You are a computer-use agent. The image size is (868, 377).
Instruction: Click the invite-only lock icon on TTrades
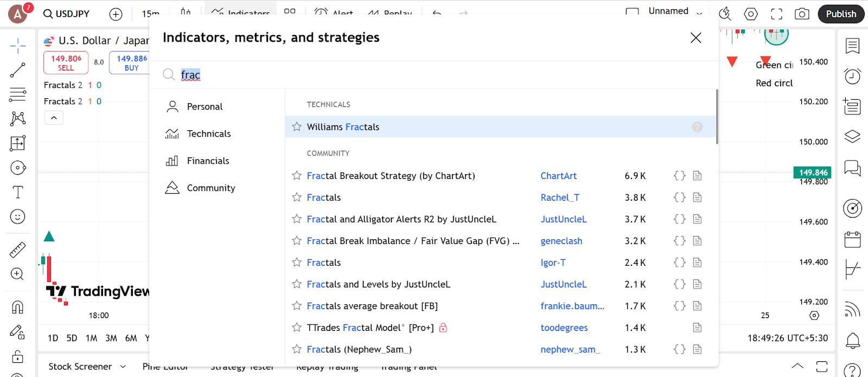tap(443, 328)
